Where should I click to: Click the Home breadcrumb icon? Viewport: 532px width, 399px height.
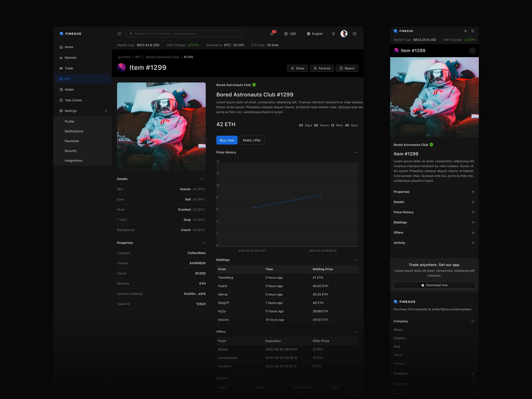click(119, 57)
